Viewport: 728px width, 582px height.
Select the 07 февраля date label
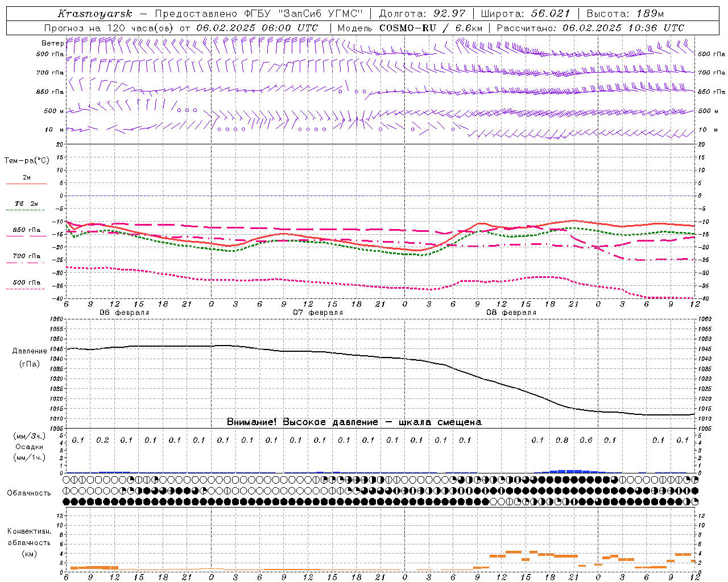[318, 313]
